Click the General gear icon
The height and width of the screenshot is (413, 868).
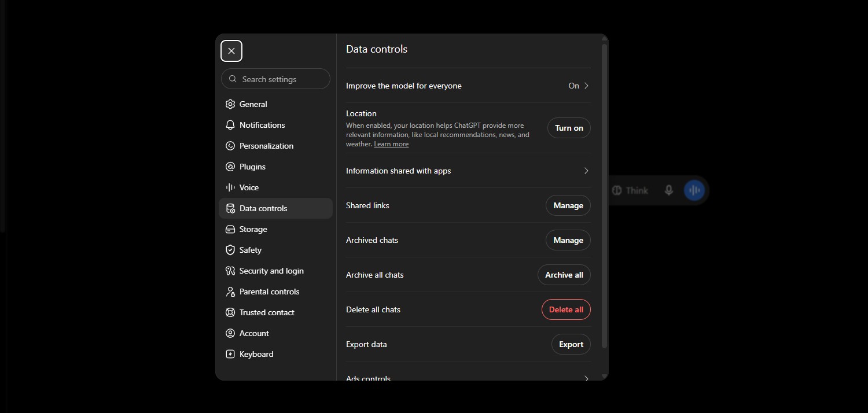point(230,104)
